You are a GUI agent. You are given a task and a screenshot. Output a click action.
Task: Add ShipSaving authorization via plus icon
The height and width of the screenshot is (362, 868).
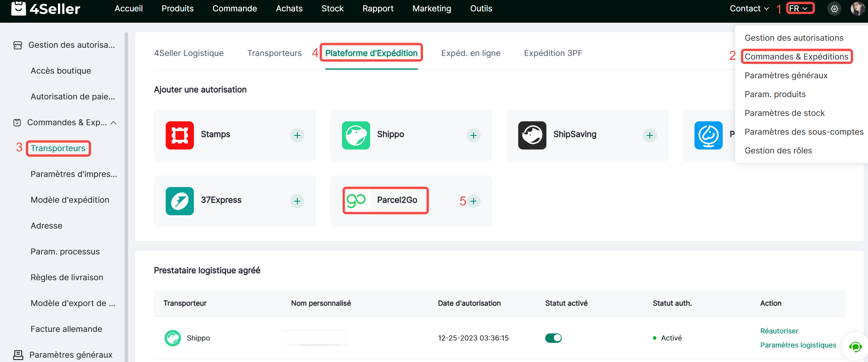click(649, 135)
